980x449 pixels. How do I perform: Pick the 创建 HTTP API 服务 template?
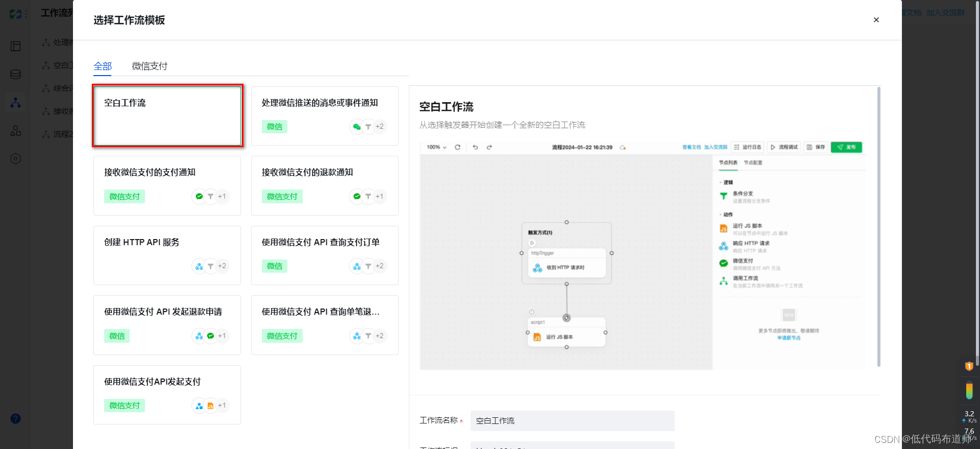tap(167, 255)
